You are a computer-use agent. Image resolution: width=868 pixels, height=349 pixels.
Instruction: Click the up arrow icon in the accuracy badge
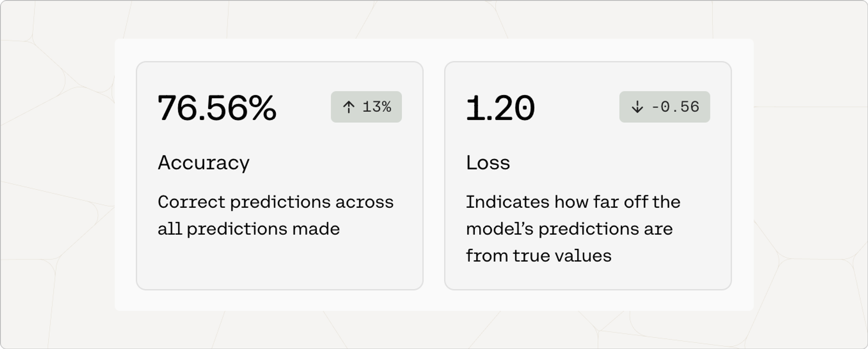pyautogui.click(x=349, y=107)
